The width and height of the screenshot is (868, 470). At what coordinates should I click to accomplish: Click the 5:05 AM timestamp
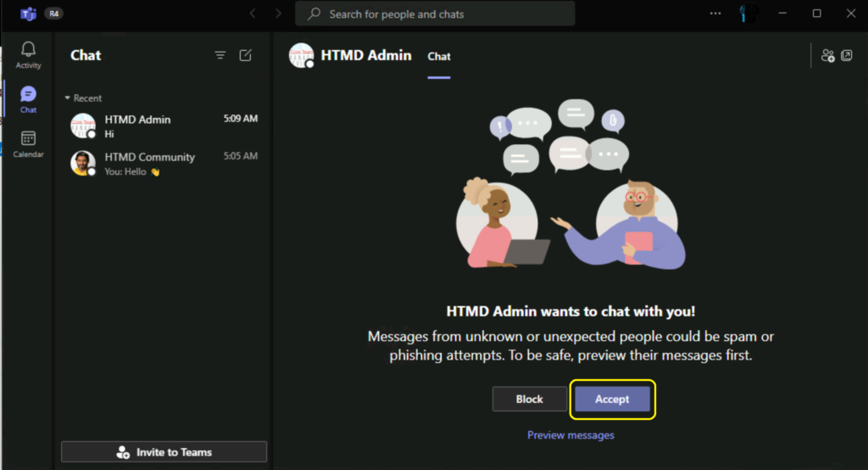(x=240, y=156)
